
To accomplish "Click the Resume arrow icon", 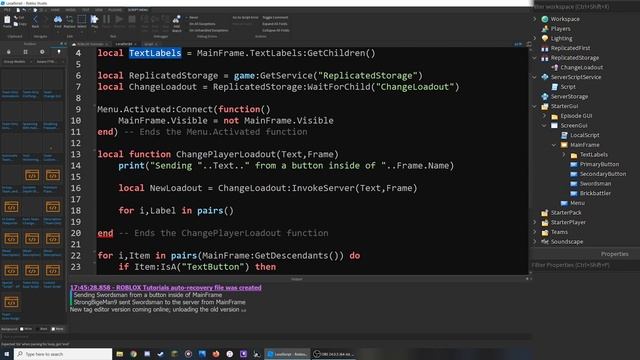I will click(119, 19).
